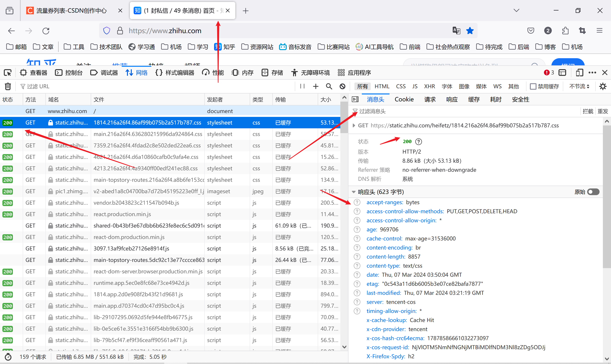The height and width of the screenshot is (364, 611).
Task: Toggle the 原始 raw headers switch
Action: 593,192
